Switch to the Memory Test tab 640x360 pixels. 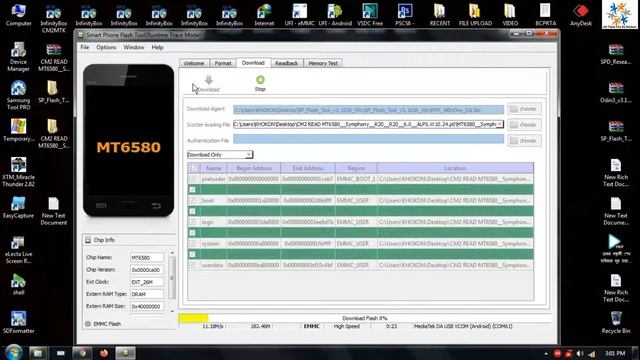coord(323,63)
